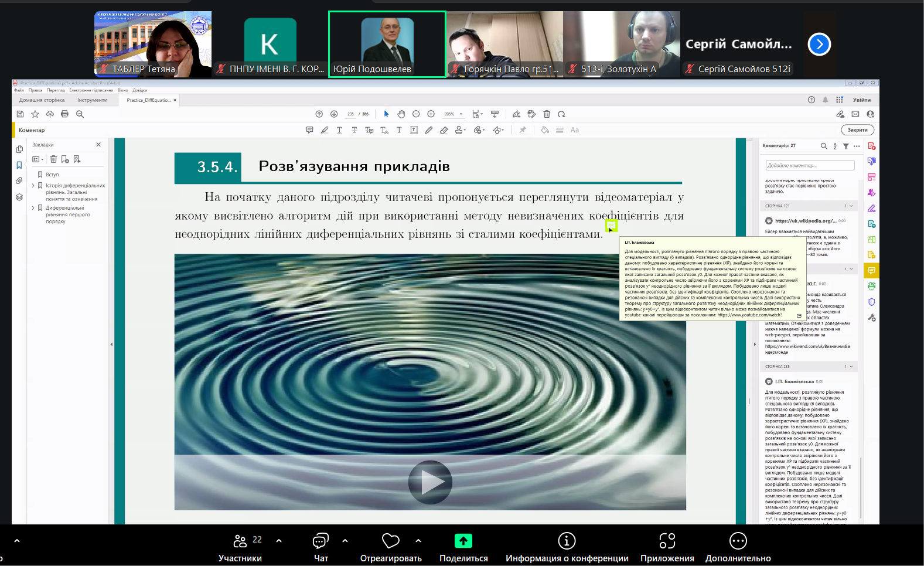The image size is (924, 566).
Task: Click the Додайте коментар input field
Action: tap(810, 166)
